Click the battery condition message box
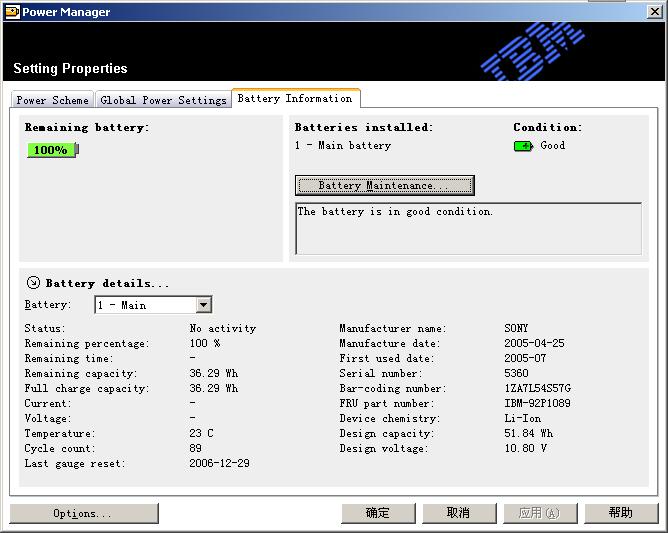The height and width of the screenshot is (533, 668). point(468,228)
